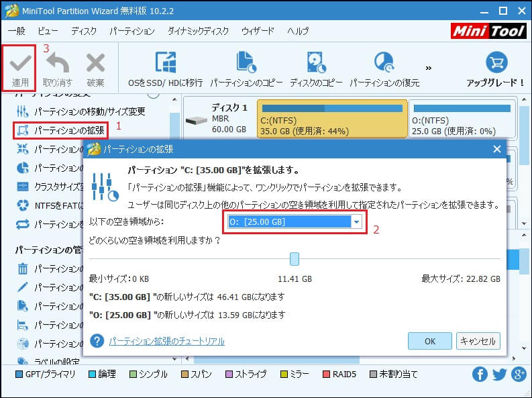Launch ディスクのコピー toolbar icon
Image resolution: width=532 pixels, height=398 pixels.
(316, 62)
